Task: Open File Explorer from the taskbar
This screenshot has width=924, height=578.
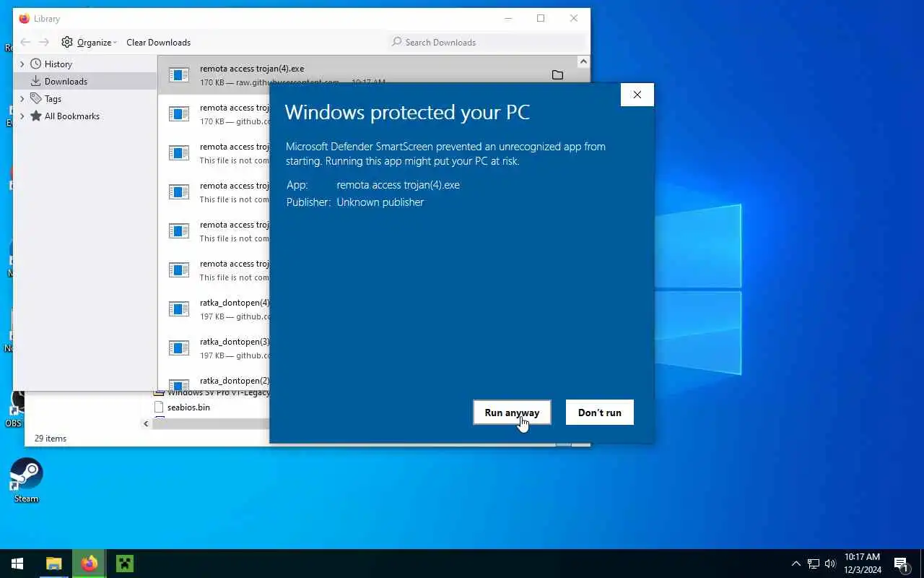Action: click(x=54, y=564)
